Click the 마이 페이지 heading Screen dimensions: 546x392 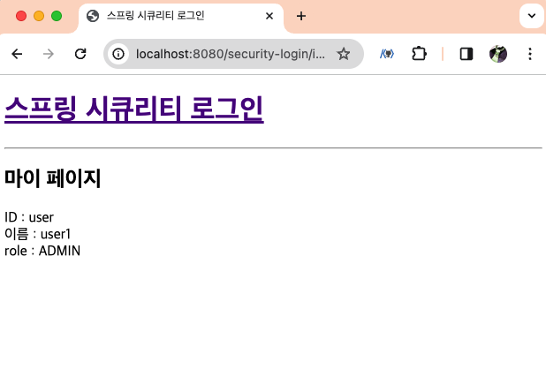53,178
